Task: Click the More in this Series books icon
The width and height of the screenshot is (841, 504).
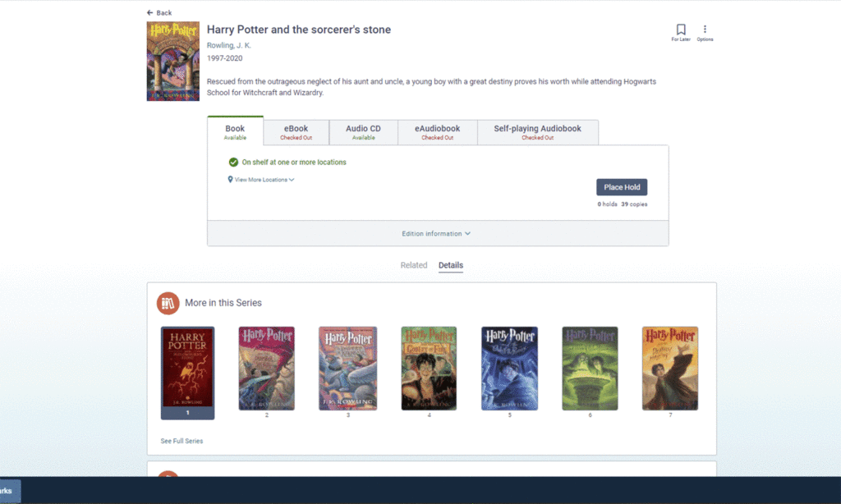Action: [x=168, y=303]
